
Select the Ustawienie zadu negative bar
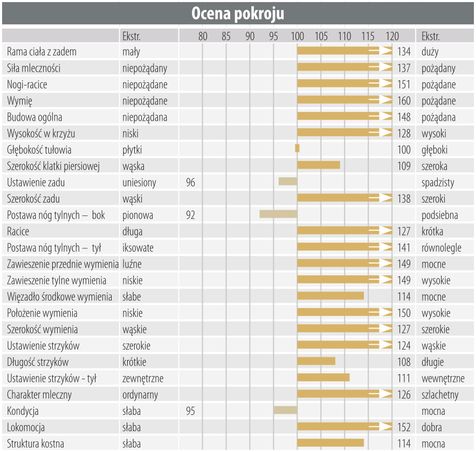pyautogui.click(x=288, y=182)
